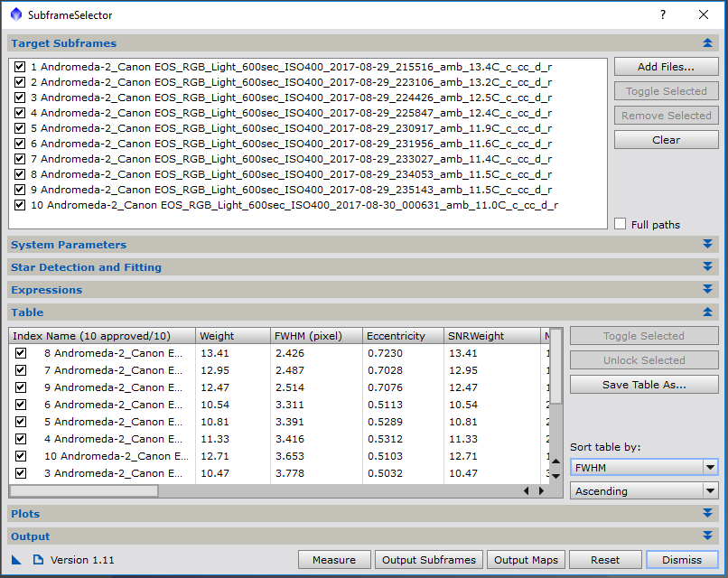Click Save Table As button
The height and width of the screenshot is (578, 728).
point(644,385)
